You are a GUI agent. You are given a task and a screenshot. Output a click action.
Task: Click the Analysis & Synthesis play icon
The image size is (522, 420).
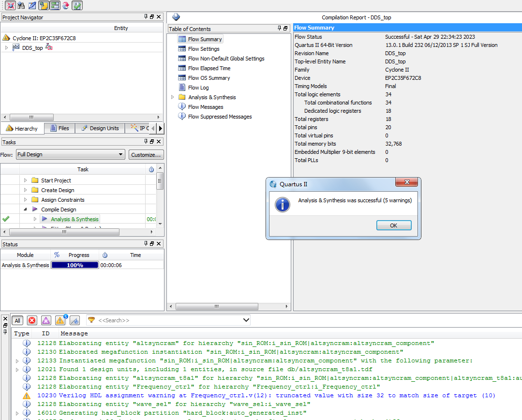click(45, 219)
